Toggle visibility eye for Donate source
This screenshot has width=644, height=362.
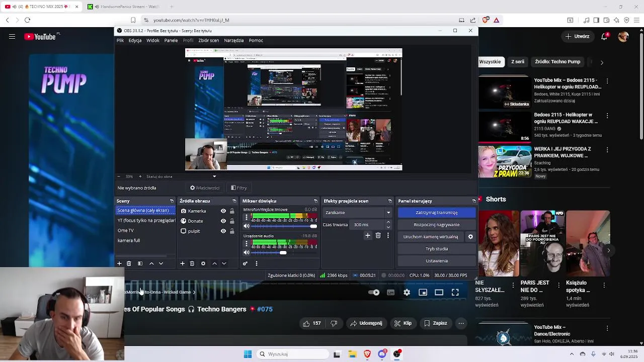(223, 221)
